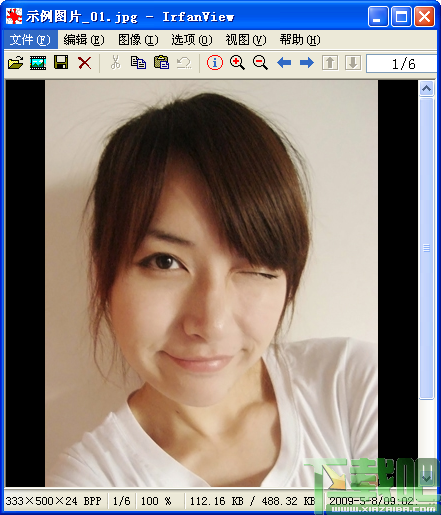Copy image using the copy icon
Viewport: 441px width, 515px height.
[x=138, y=62]
